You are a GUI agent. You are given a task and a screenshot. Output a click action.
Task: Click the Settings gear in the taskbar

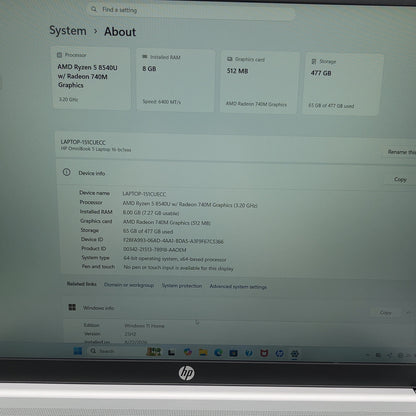(x=295, y=354)
